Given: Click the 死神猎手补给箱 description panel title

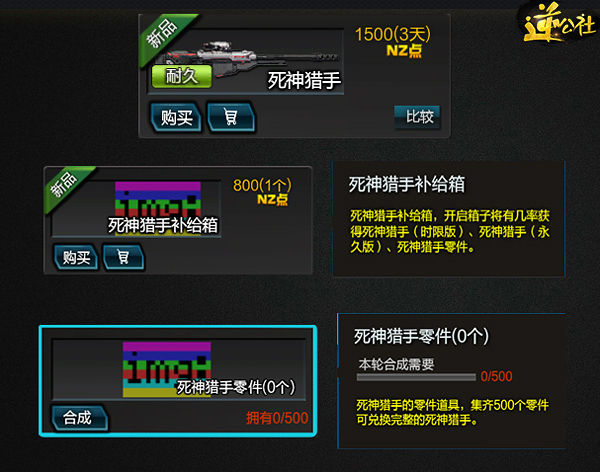Looking at the screenshot, I should click(x=407, y=184).
